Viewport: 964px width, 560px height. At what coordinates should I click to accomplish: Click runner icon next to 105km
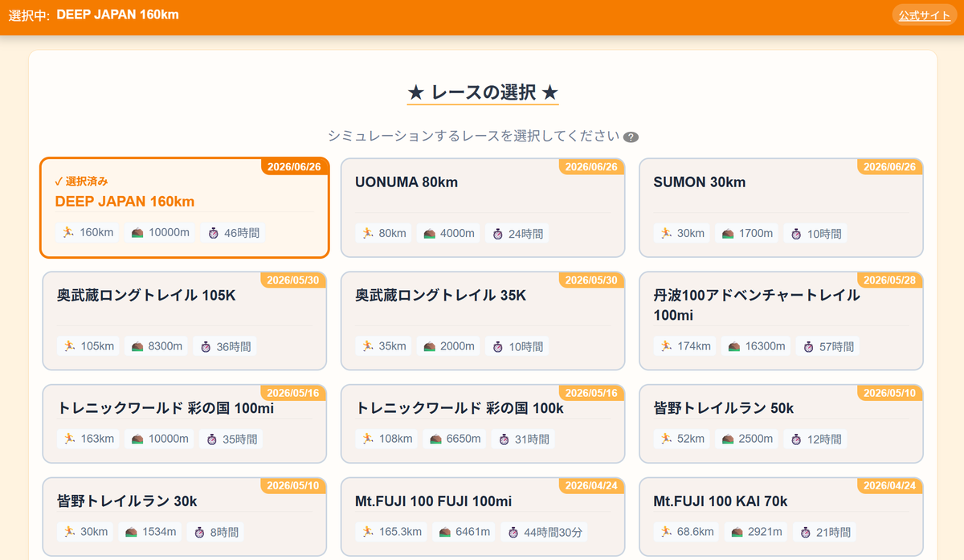coord(70,346)
